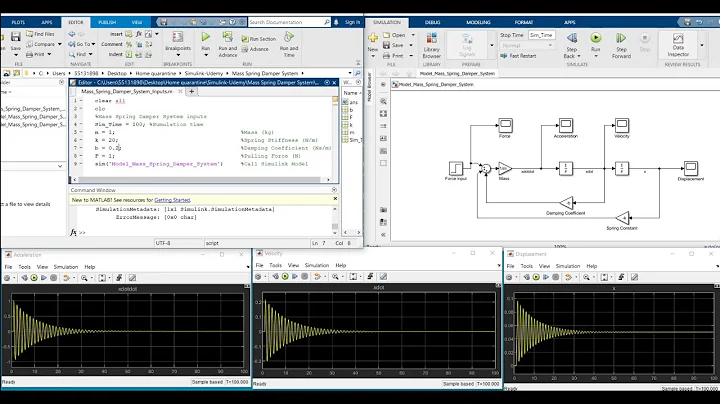This screenshot has width=720, height=404.
Task: Switch to the PLOTS tab
Action: [18, 22]
